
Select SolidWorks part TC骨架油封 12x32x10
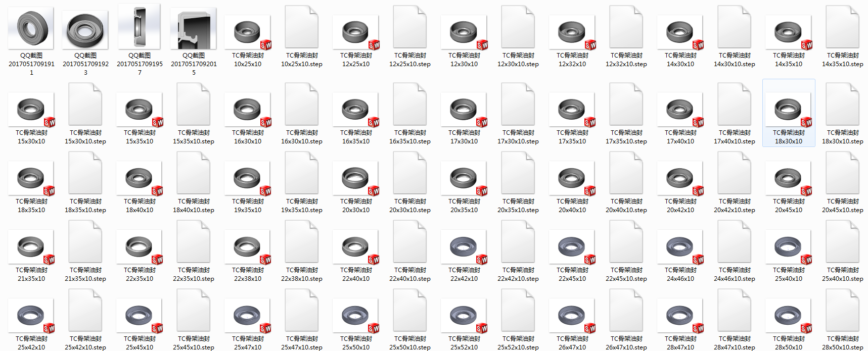[x=572, y=32]
